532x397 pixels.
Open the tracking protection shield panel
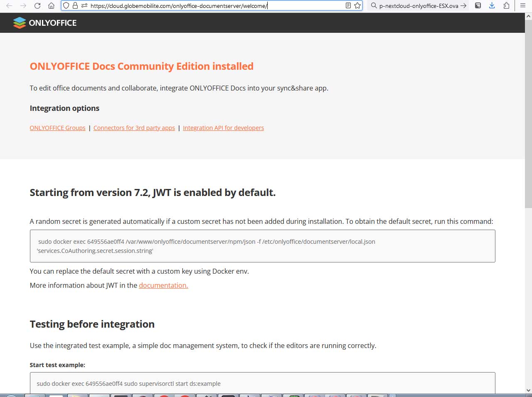[x=66, y=6]
